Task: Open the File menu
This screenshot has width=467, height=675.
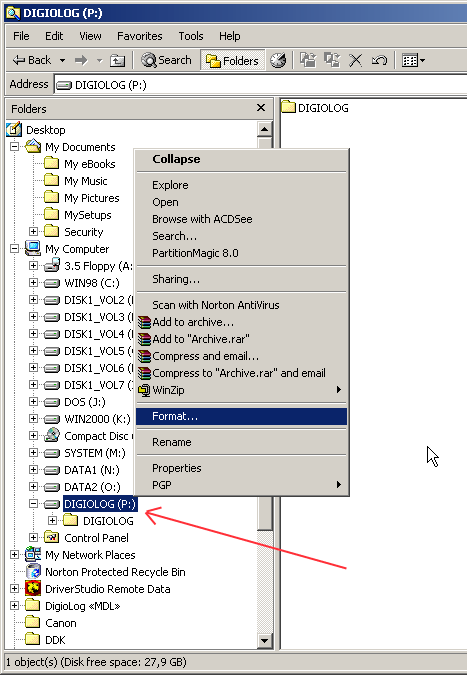Action: [21, 36]
